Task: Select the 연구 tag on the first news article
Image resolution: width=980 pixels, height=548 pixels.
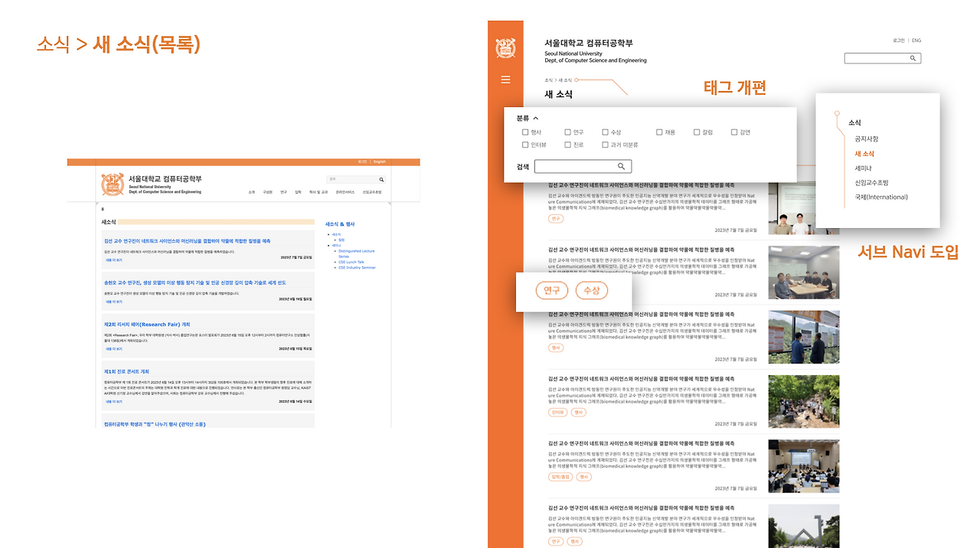Action: (x=554, y=217)
